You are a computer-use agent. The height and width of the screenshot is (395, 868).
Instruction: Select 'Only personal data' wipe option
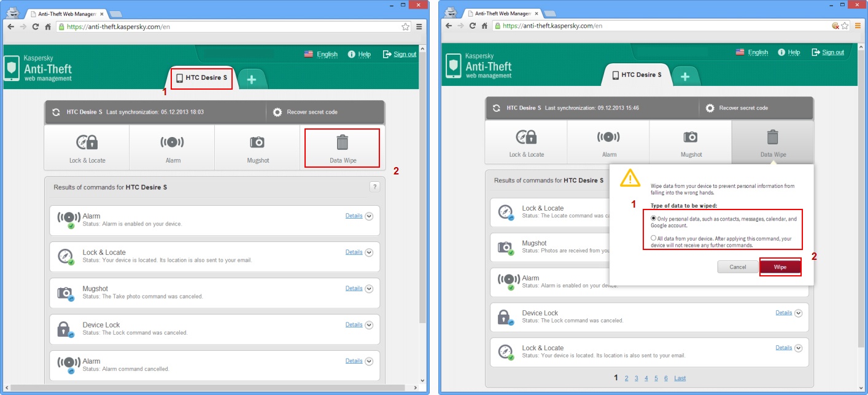tap(654, 219)
